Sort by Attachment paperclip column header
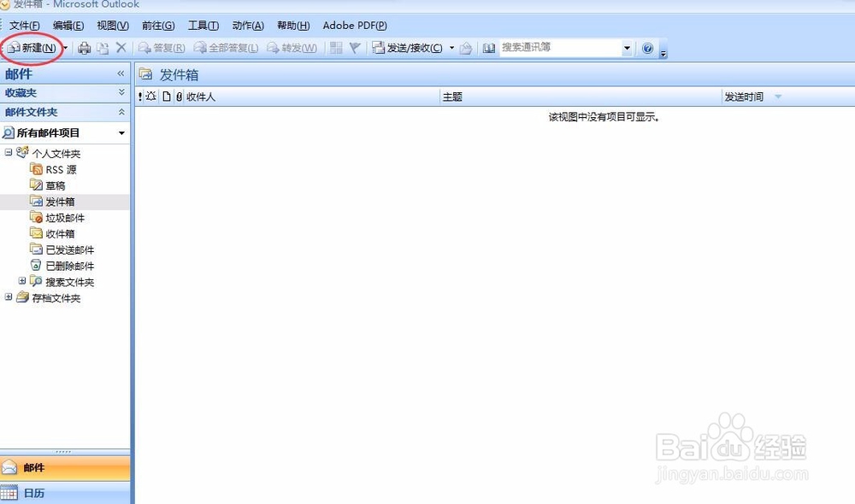This screenshot has width=855, height=504. pyautogui.click(x=179, y=97)
